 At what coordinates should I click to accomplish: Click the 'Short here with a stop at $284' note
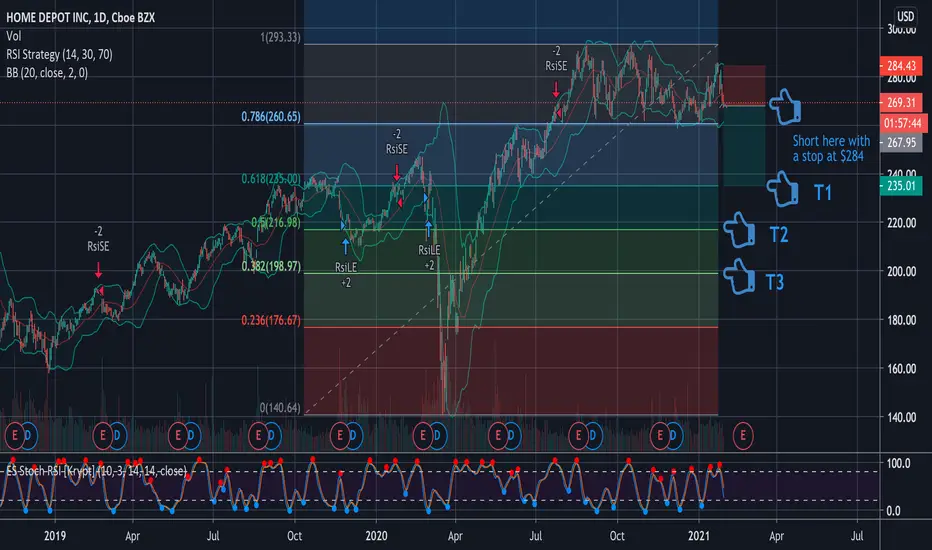831,149
